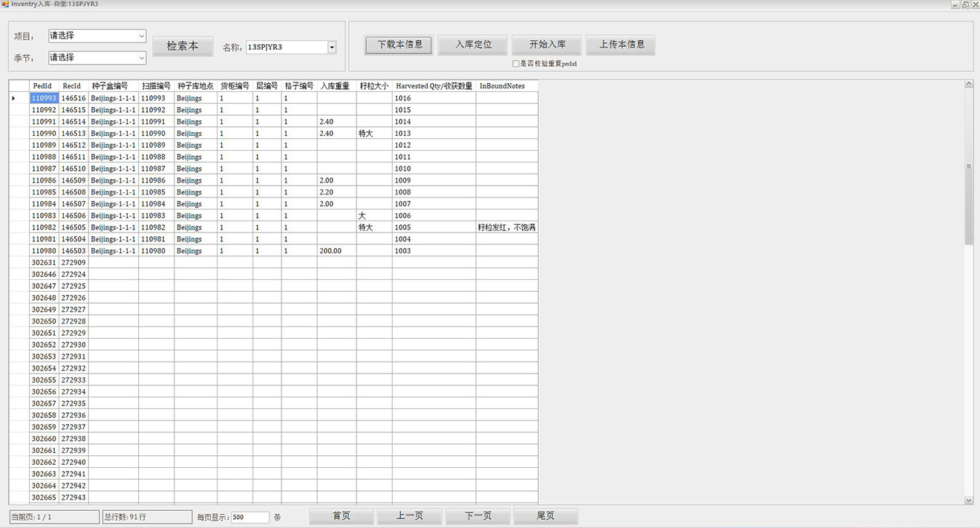Select the row header arrow of row 110993

[19, 98]
